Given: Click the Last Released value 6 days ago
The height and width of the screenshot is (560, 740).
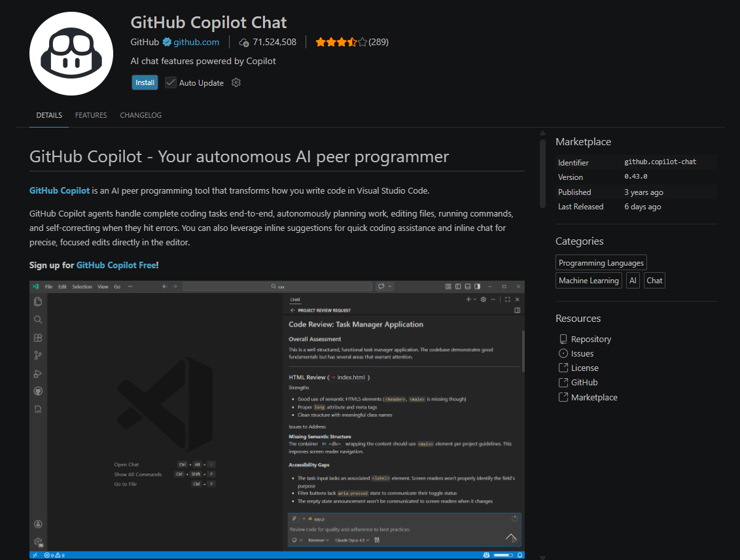Looking at the screenshot, I should (643, 207).
